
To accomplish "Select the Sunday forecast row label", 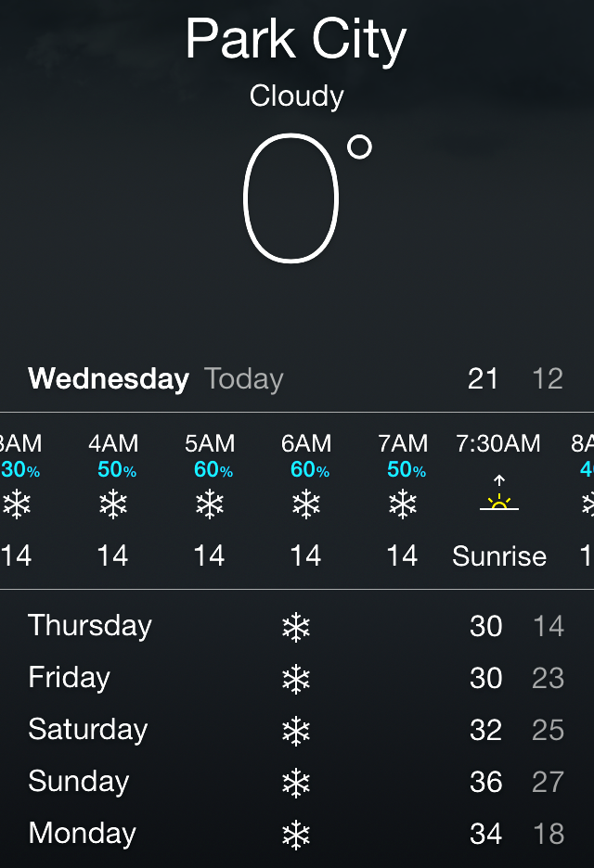I will point(79,782).
